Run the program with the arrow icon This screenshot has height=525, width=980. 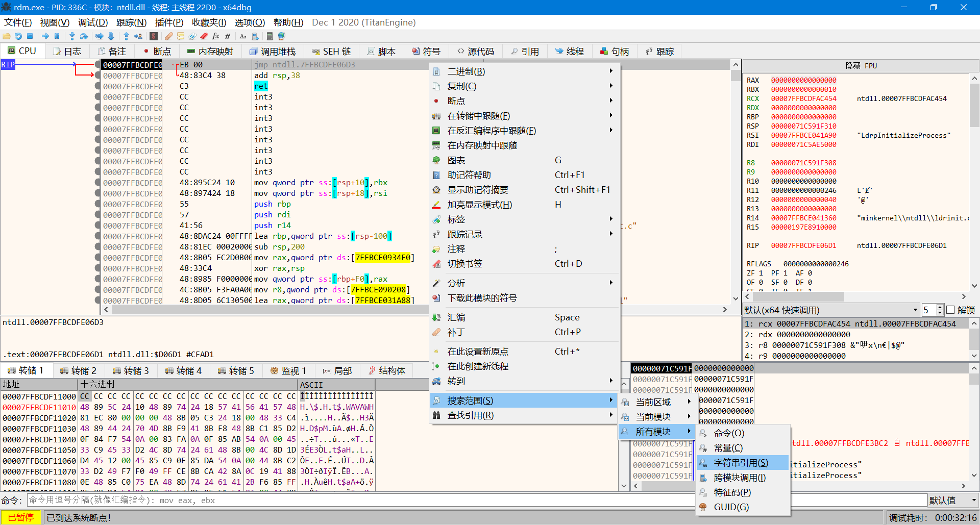coord(45,36)
